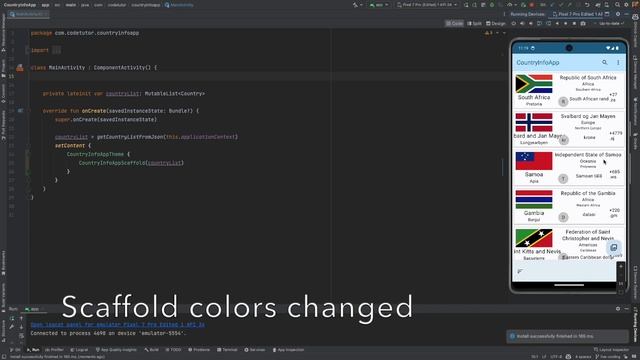Click emulator Overview square icon

pos(574,24)
